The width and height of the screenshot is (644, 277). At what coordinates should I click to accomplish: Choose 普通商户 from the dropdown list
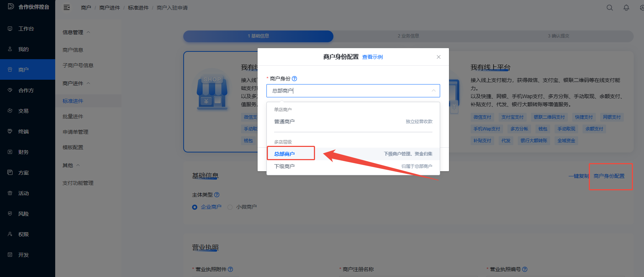click(284, 122)
